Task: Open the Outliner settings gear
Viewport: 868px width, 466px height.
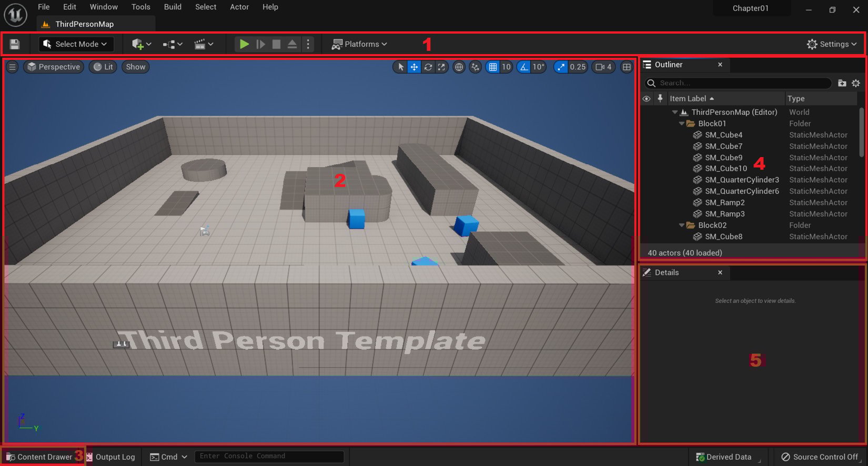Action: click(856, 83)
